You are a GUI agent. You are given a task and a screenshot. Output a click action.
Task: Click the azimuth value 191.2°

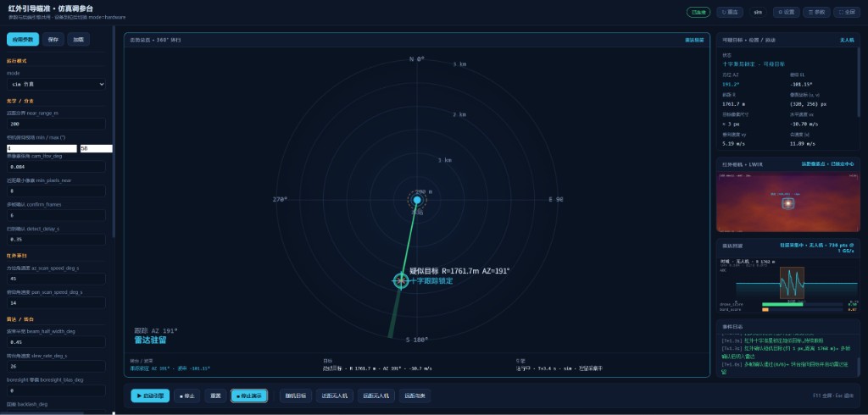click(x=731, y=85)
